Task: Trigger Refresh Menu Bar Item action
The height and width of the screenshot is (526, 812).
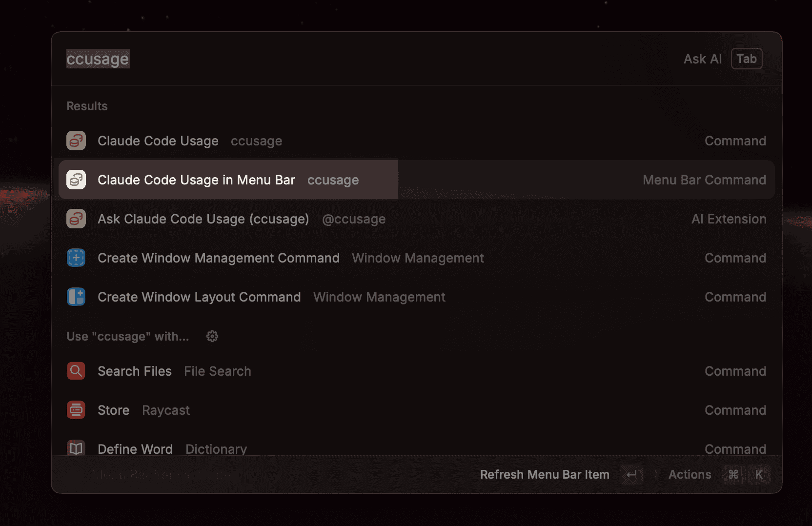Action: [545, 474]
